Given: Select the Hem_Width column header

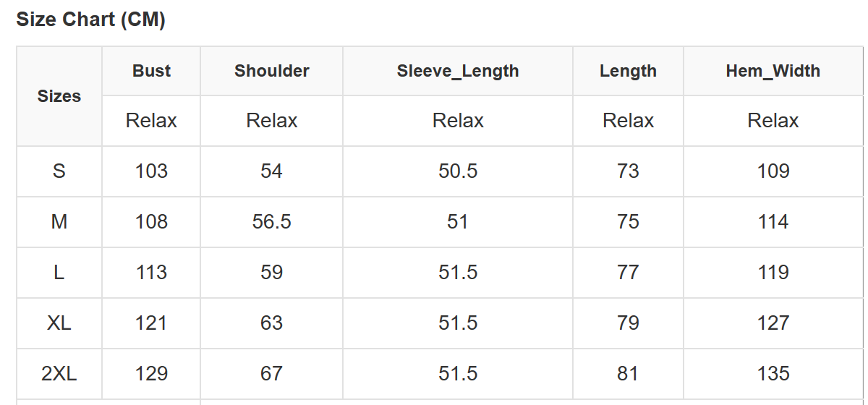Looking at the screenshot, I should tap(773, 71).
